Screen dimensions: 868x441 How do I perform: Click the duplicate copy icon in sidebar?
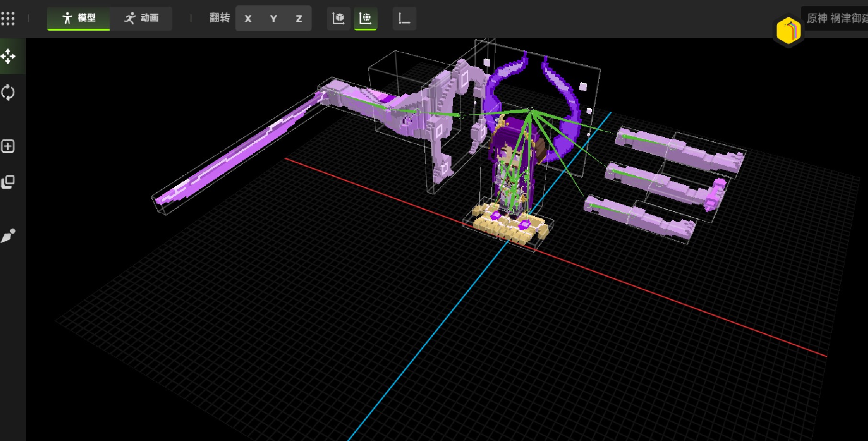8,182
